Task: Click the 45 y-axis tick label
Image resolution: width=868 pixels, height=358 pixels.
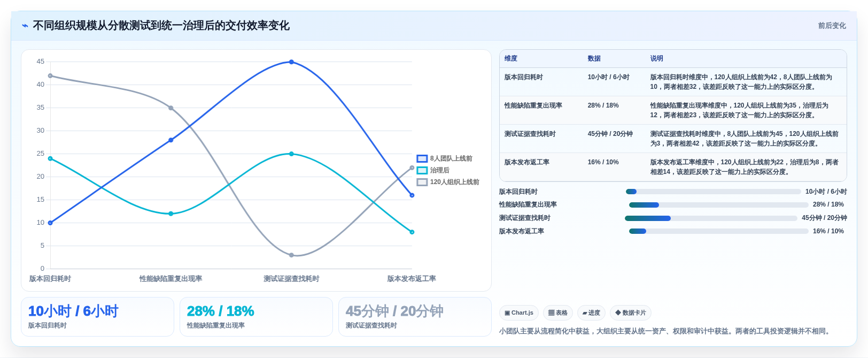Action: coord(41,62)
